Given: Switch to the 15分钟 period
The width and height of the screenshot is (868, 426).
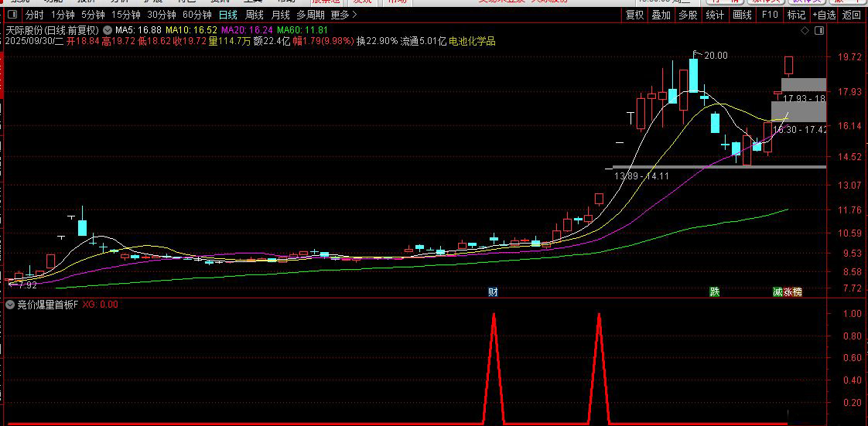Looking at the screenshot, I should coord(125,15).
